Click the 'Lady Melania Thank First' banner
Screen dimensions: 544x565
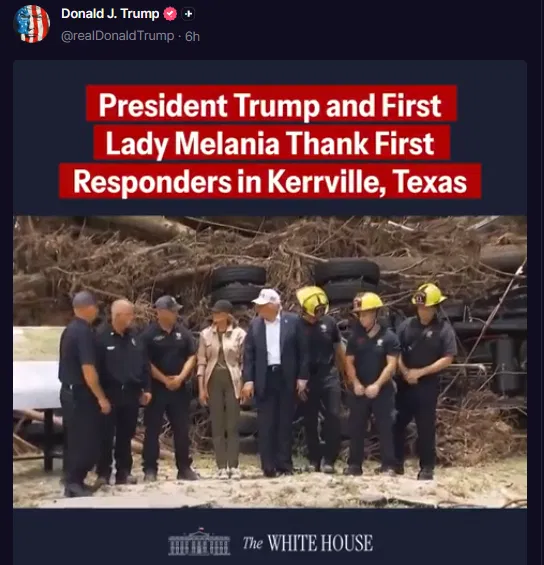272,143
